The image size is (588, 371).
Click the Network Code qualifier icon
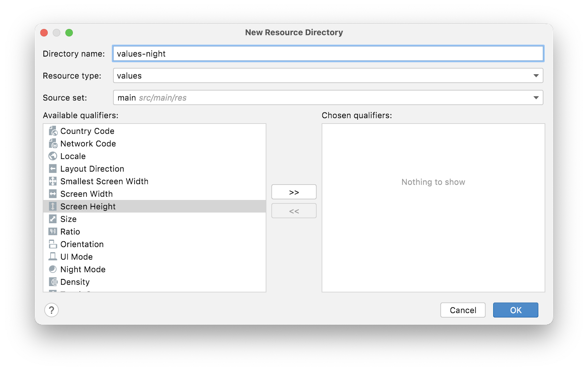[x=53, y=144]
